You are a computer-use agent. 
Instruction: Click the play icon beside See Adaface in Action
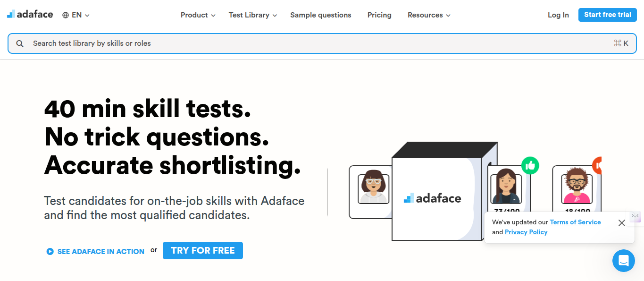tap(50, 251)
